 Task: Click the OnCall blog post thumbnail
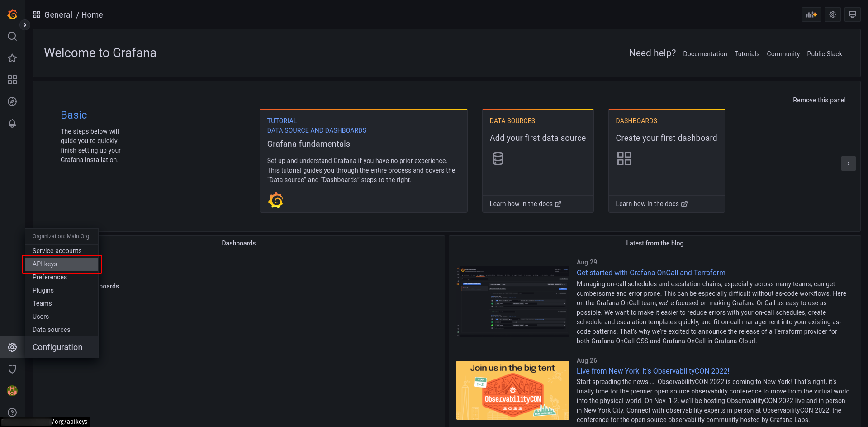pos(512,302)
